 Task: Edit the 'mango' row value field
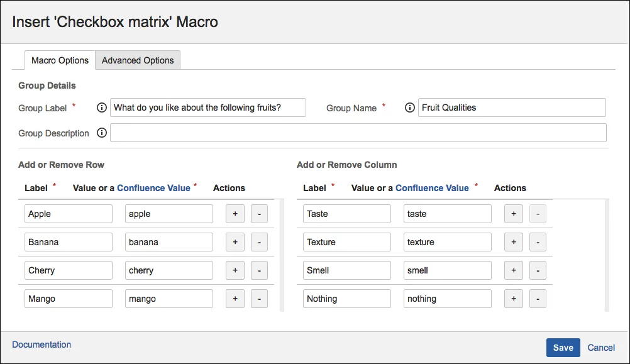[x=169, y=299]
